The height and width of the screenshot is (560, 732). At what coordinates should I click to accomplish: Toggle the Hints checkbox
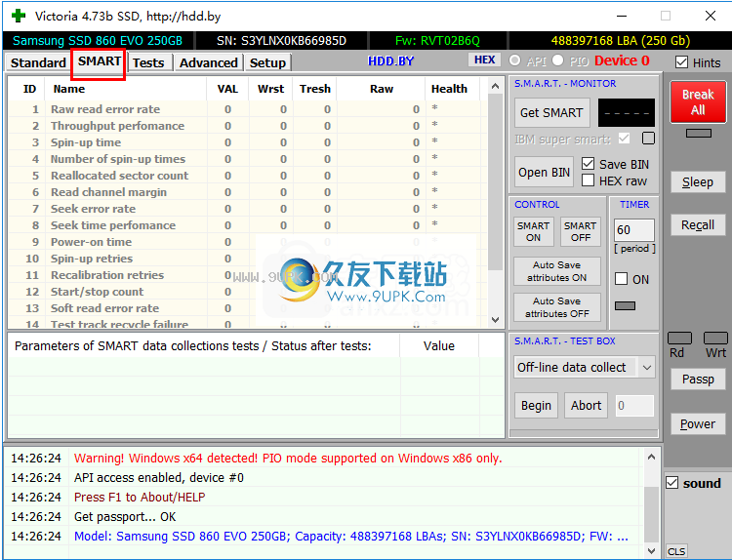pyautogui.click(x=681, y=62)
